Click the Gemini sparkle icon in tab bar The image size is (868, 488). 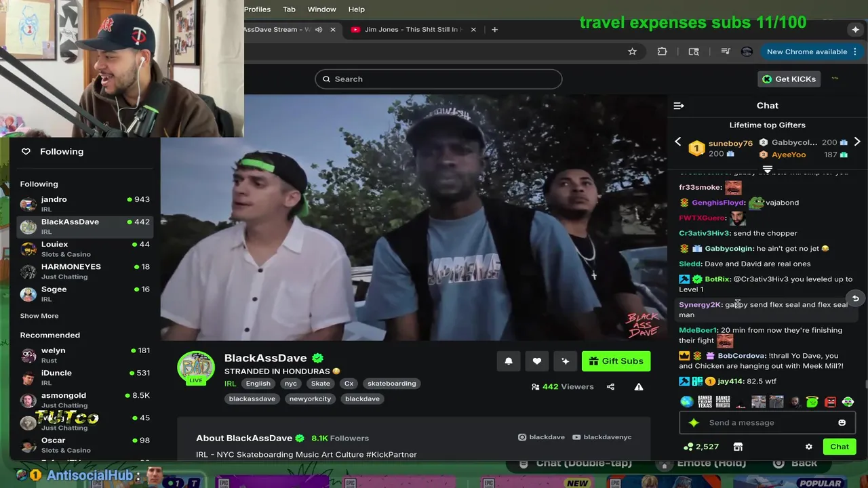[856, 30]
